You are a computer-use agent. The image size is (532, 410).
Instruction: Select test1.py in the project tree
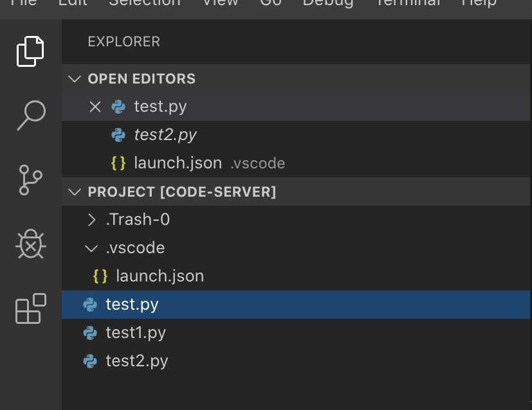(x=136, y=333)
